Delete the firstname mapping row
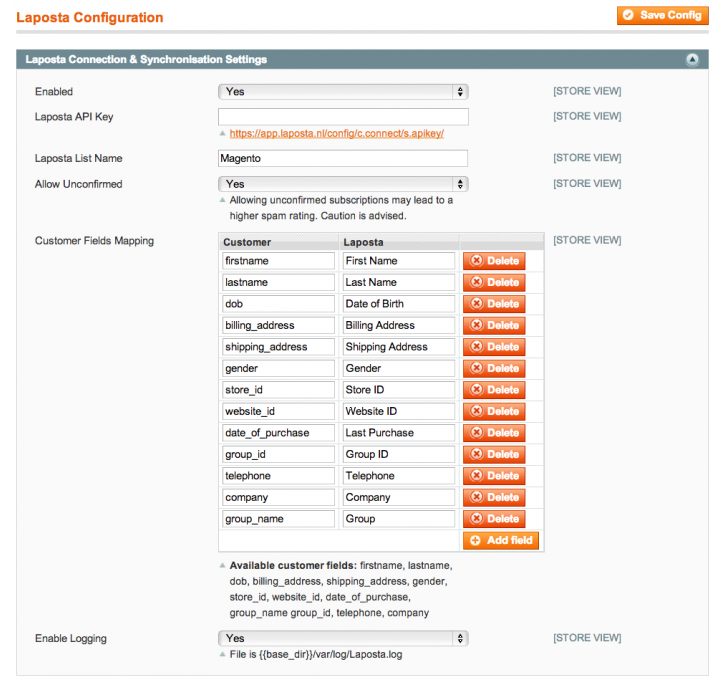This screenshot has height=680, width=725. 494,261
